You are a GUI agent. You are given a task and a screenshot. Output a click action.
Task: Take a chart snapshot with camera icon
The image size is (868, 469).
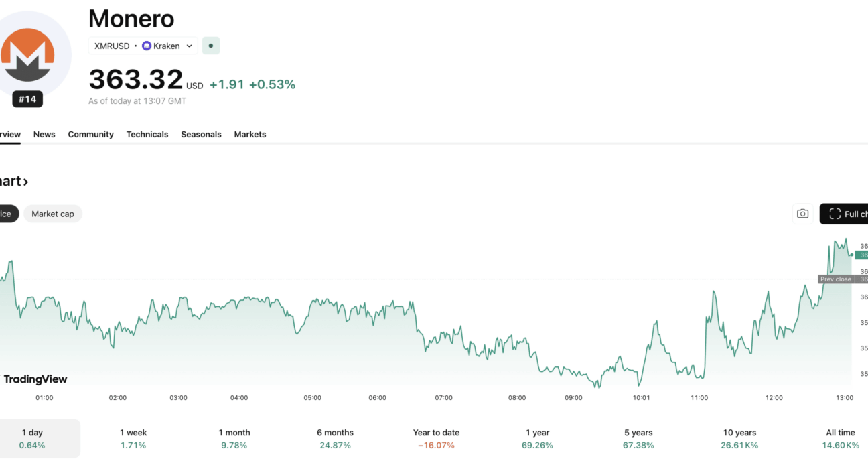pyautogui.click(x=802, y=214)
